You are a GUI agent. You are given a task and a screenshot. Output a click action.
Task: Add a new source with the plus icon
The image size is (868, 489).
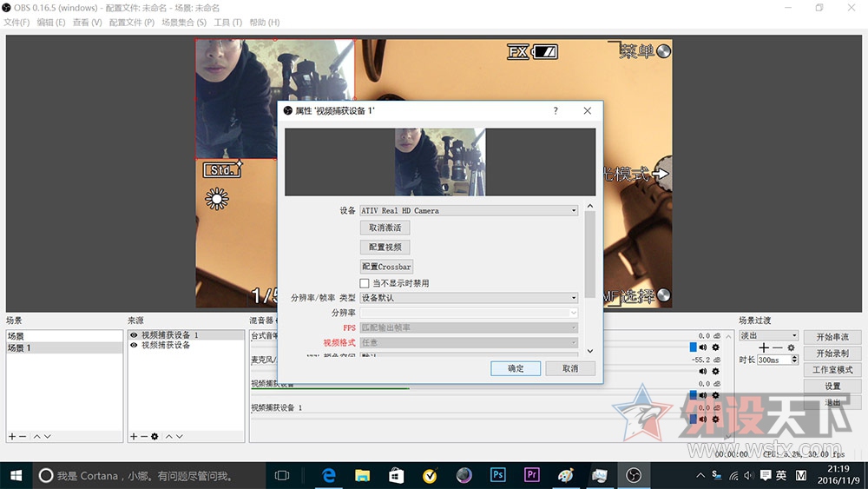(x=134, y=436)
